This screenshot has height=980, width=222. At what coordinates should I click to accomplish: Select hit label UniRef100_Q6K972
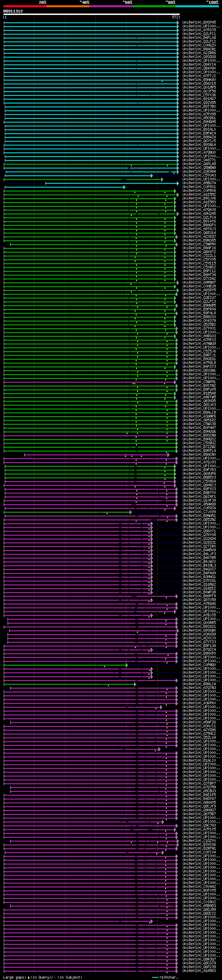[x=199, y=252]
